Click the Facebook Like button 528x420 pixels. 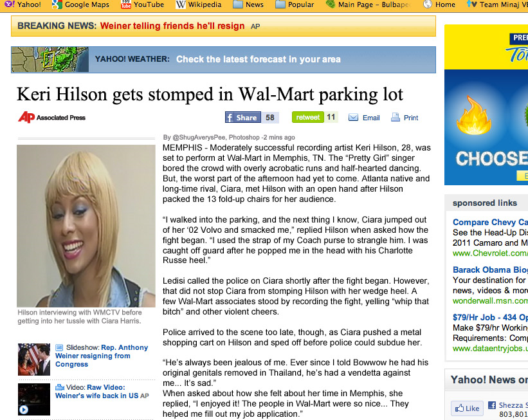[x=467, y=408]
